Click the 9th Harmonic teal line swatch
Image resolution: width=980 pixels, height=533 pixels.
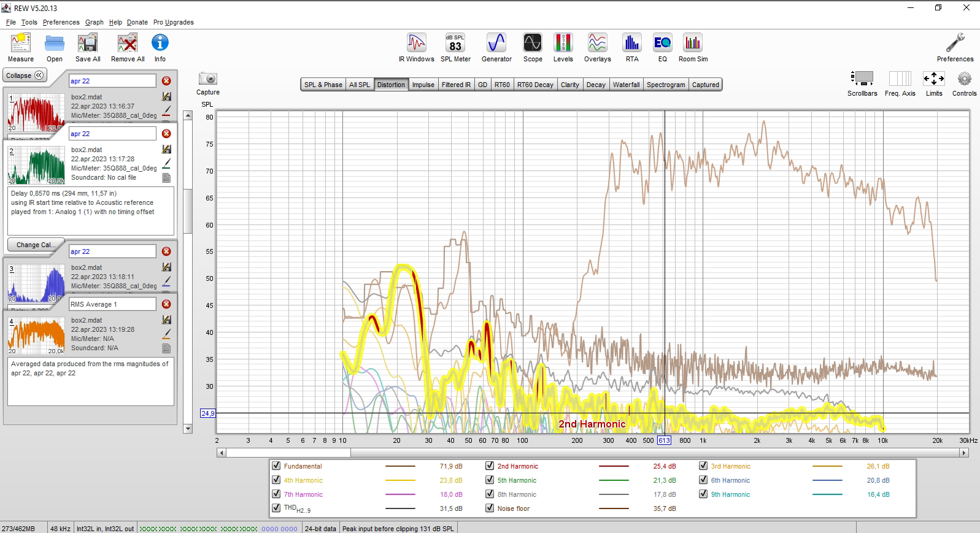(827, 494)
